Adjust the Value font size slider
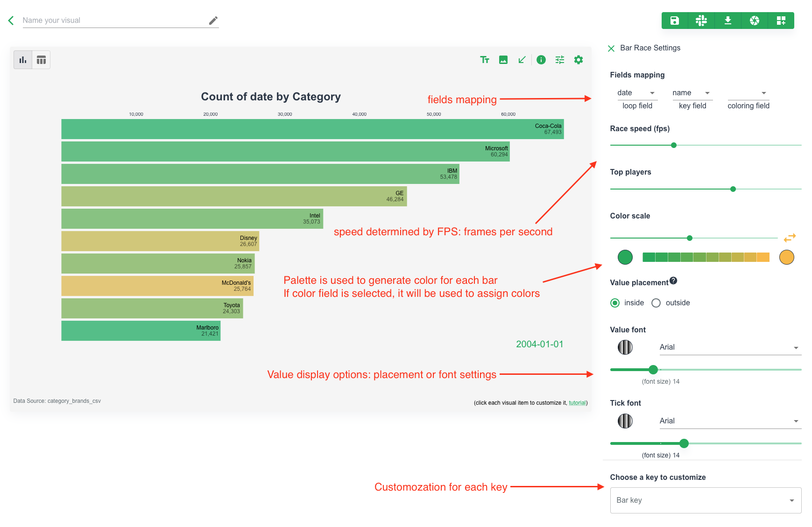812x527 pixels. (x=653, y=370)
